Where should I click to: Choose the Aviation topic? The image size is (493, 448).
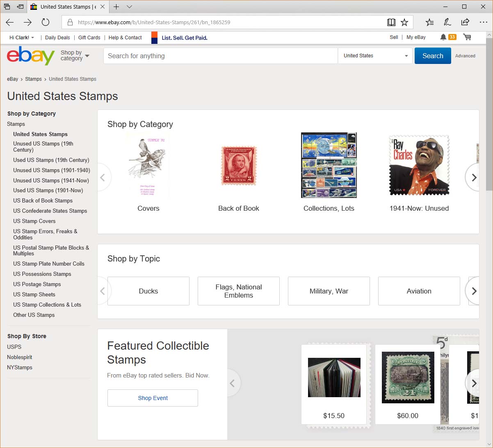tap(419, 291)
